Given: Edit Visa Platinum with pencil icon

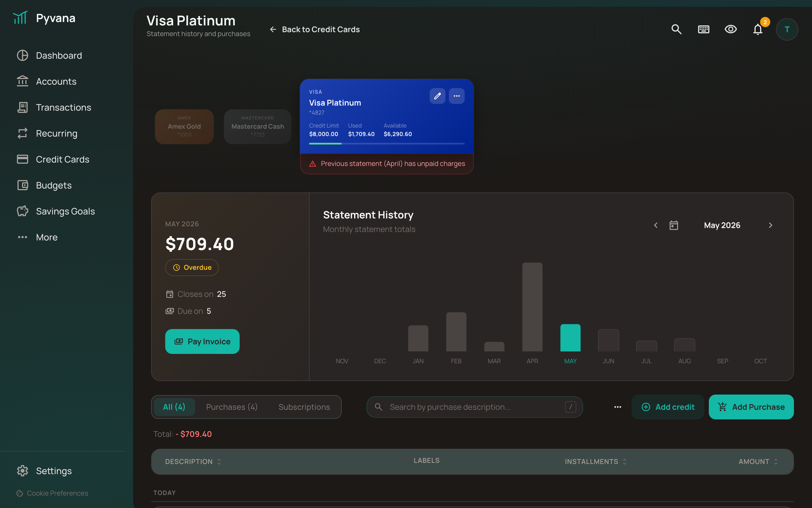Looking at the screenshot, I should pyautogui.click(x=438, y=96).
